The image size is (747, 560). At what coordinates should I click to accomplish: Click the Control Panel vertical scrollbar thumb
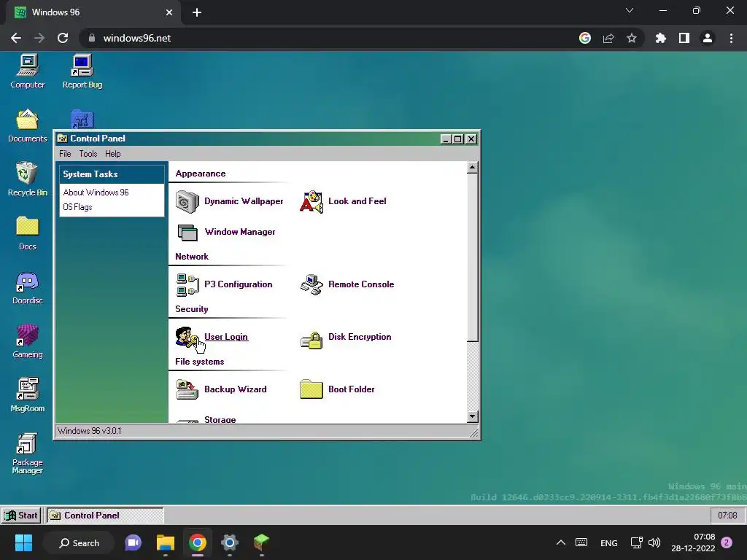472,257
